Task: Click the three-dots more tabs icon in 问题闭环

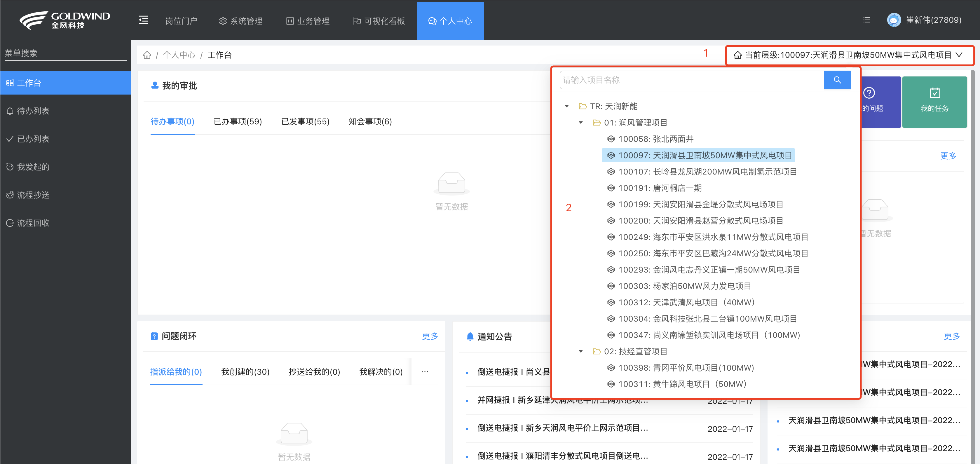Action: [425, 371]
